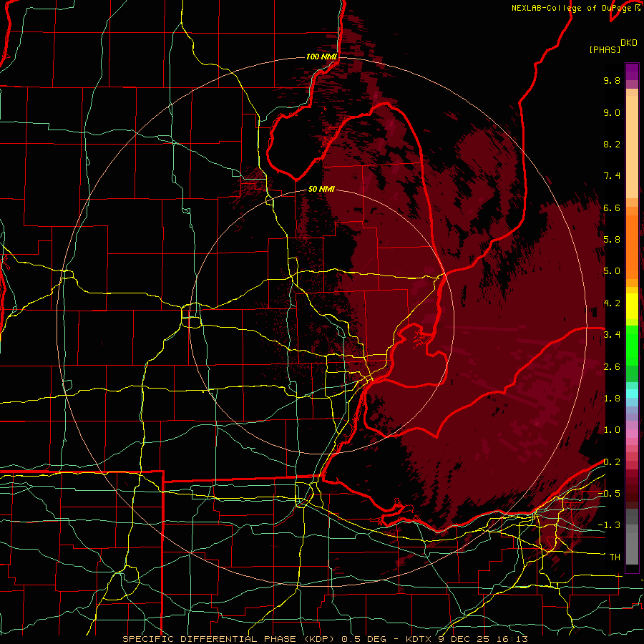Click the DKD legend heading
The width and height of the screenshot is (644, 644).
point(629,42)
